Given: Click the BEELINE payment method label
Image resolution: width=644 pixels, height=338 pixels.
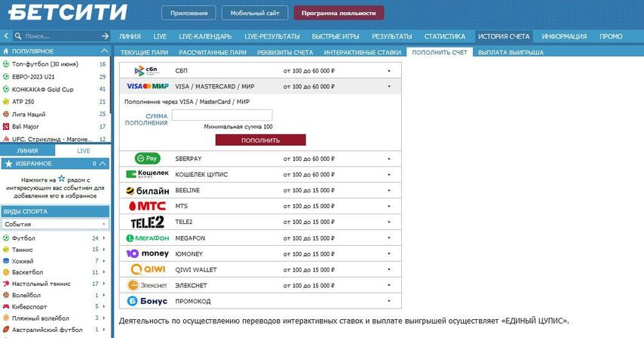Looking at the screenshot, I should click(187, 191).
